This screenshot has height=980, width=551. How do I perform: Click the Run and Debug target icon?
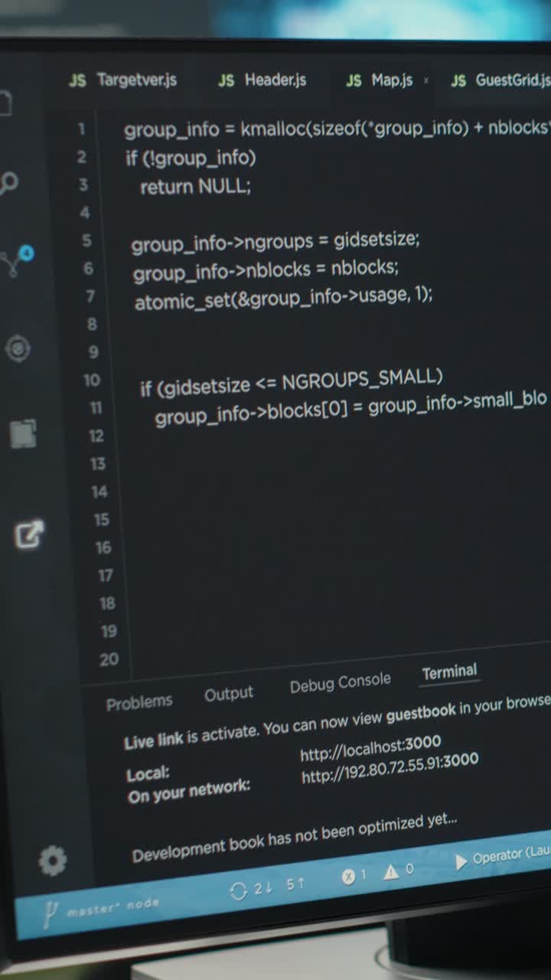[18, 348]
